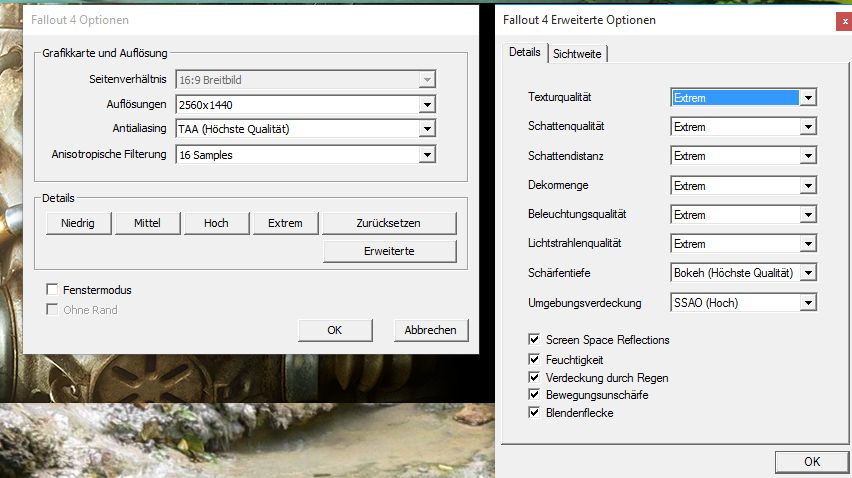The height and width of the screenshot is (478, 852).
Task: Open the Auflösungen resolution dropdown
Action: (305, 104)
